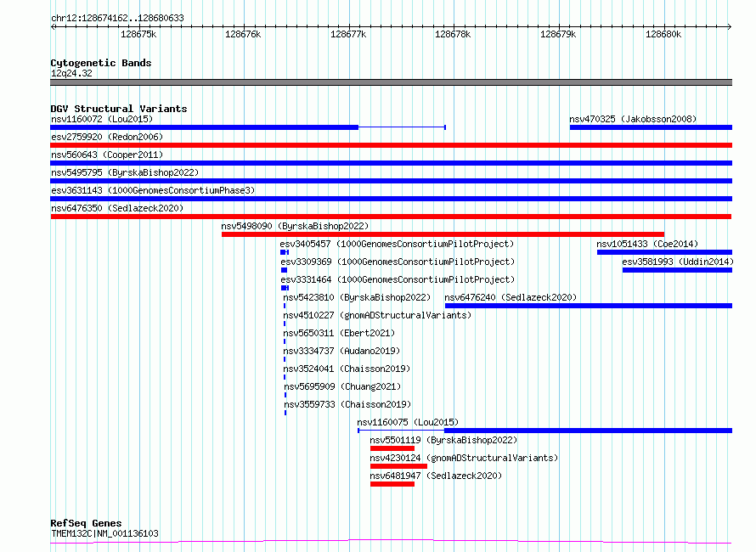The width and height of the screenshot is (756, 552).
Task: Click the 128679k ruler mark
Action: pyautogui.click(x=558, y=34)
